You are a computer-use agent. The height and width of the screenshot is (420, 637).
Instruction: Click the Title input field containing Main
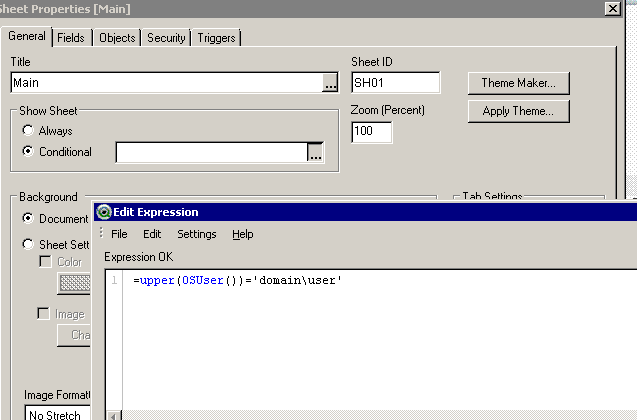click(x=167, y=83)
